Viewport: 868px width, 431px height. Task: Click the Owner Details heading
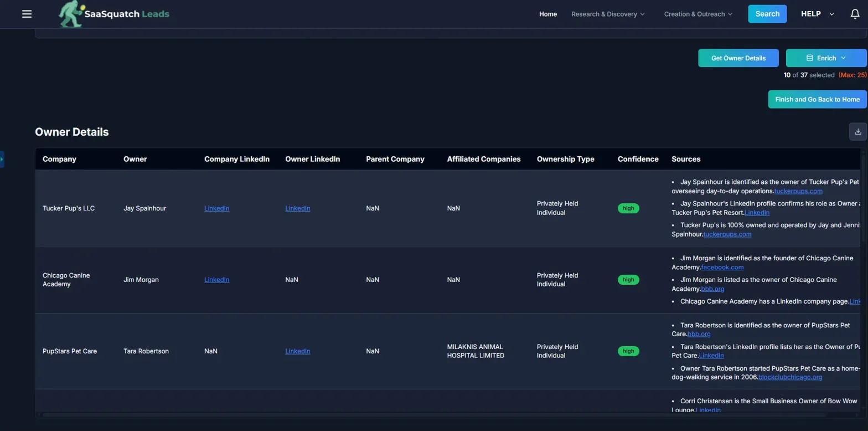coord(72,132)
